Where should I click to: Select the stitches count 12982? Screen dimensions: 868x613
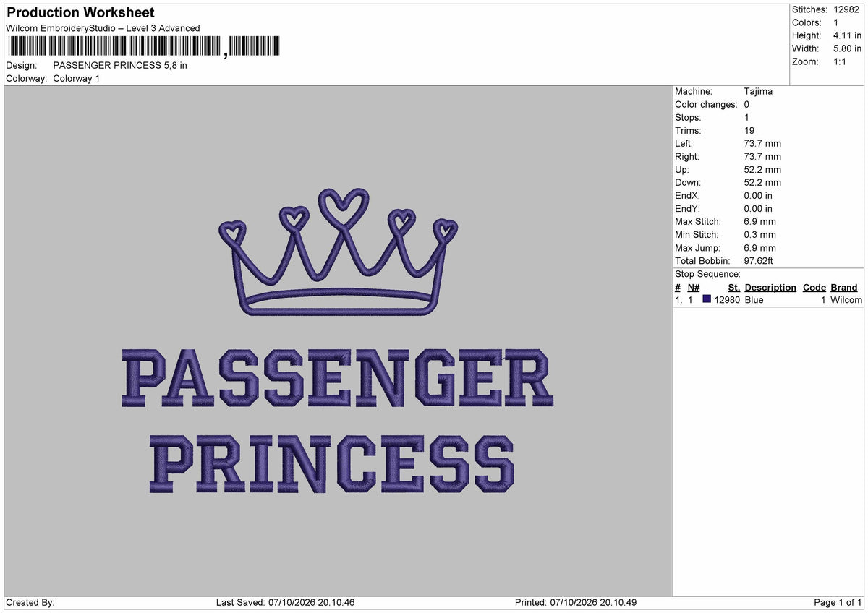coord(847,9)
